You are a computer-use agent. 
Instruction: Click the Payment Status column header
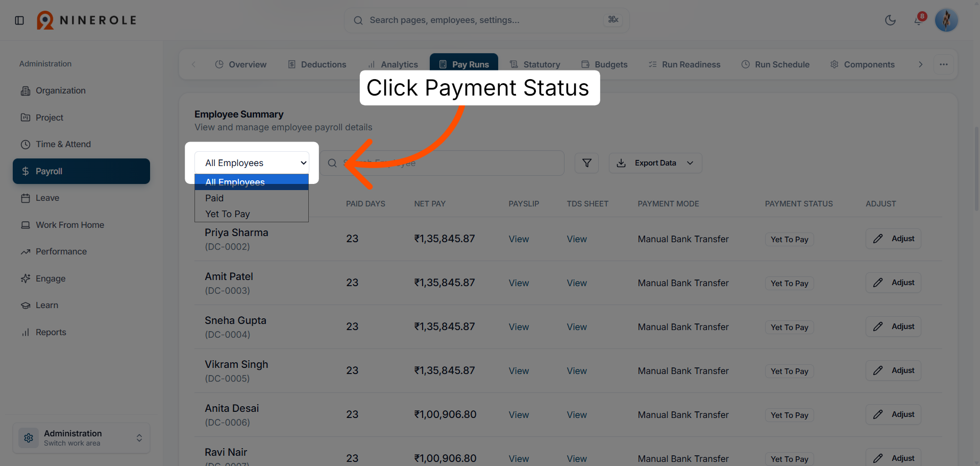(x=799, y=204)
